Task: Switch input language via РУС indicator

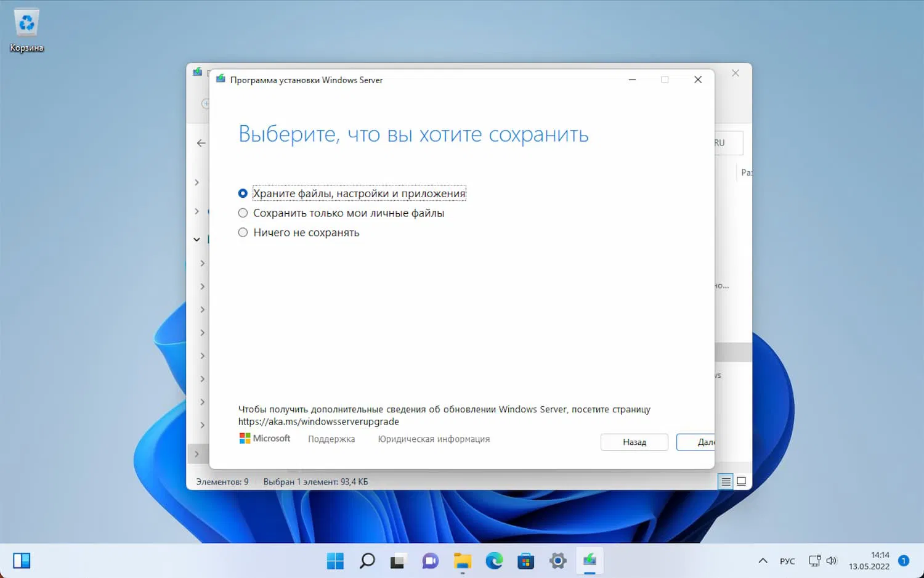Action: coord(787,561)
